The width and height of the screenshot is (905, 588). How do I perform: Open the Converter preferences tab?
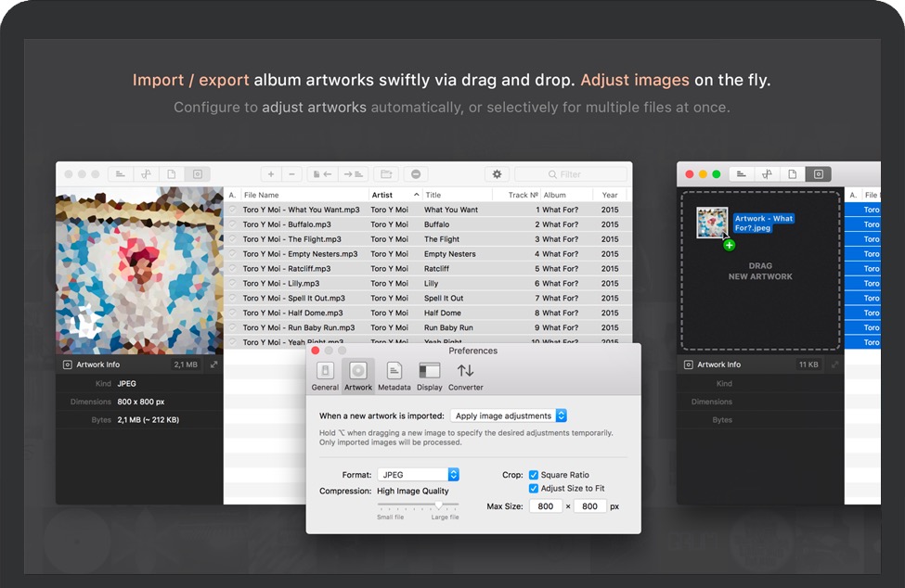[465, 376]
